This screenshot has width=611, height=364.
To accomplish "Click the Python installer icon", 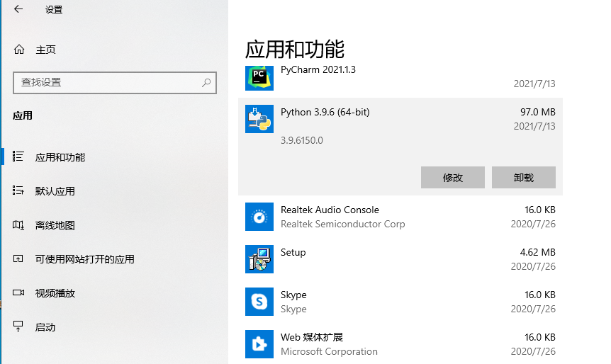I will point(259,119).
